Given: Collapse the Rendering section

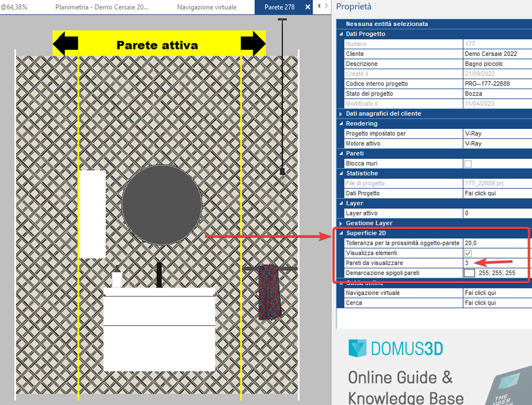Looking at the screenshot, I should (x=340, y=124).
